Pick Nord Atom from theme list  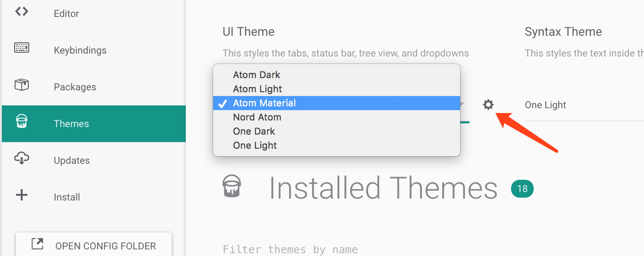click(257, 117)
